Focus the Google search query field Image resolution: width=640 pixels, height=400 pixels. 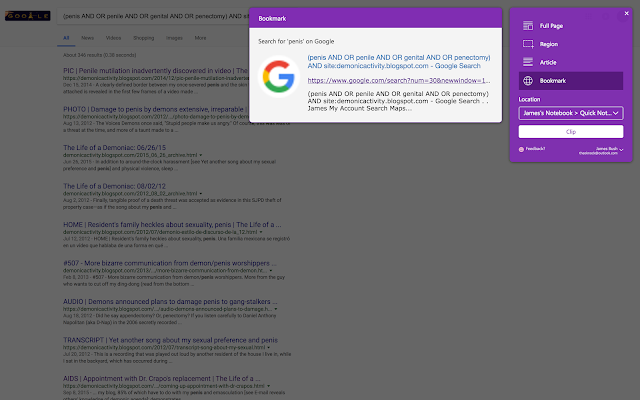[x=155, y=16]
